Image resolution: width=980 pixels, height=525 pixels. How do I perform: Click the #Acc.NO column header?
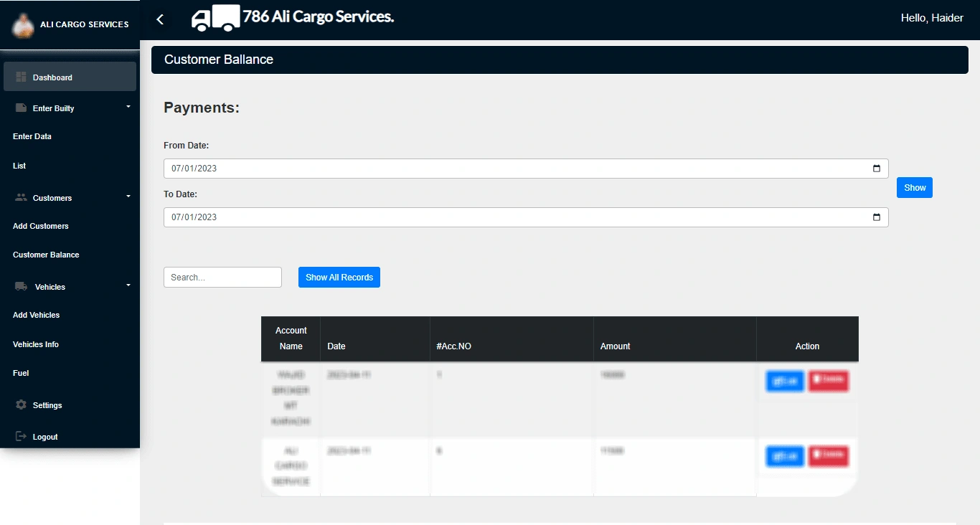tap(512, 339)
